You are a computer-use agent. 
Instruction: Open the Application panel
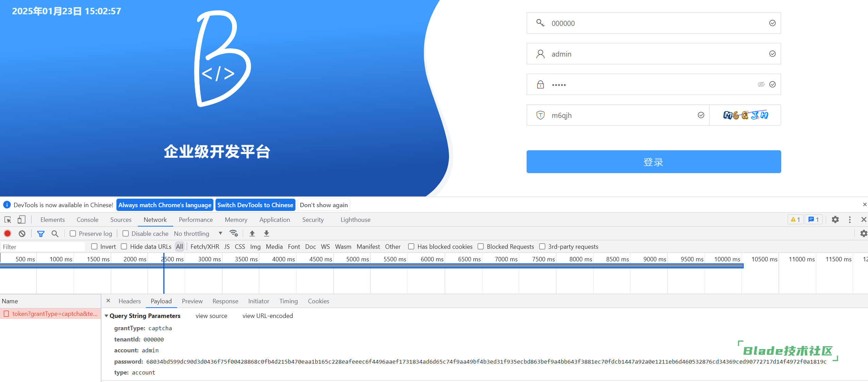275,220
